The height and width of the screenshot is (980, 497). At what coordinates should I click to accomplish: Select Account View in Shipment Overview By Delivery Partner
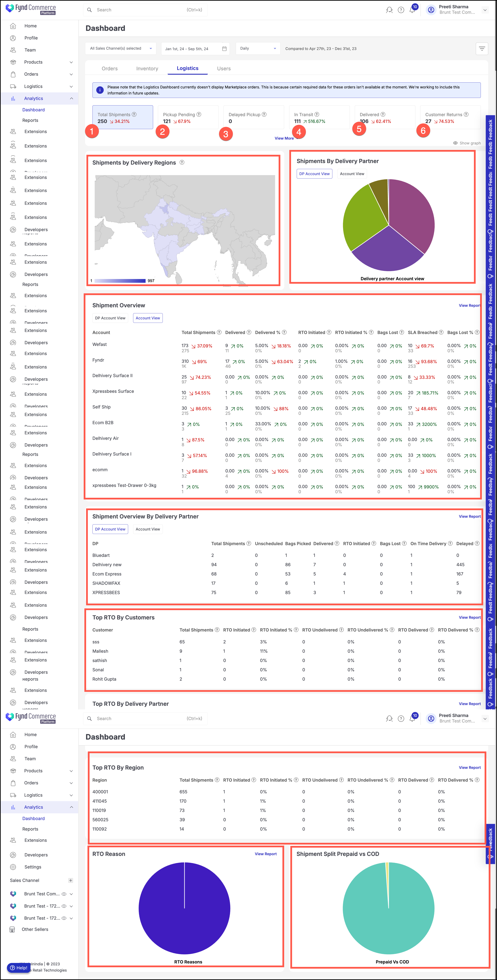coord(148,529)
